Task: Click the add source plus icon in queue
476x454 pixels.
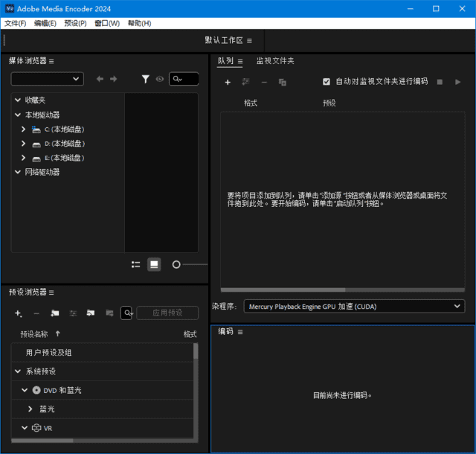Action: click(228, 82)
